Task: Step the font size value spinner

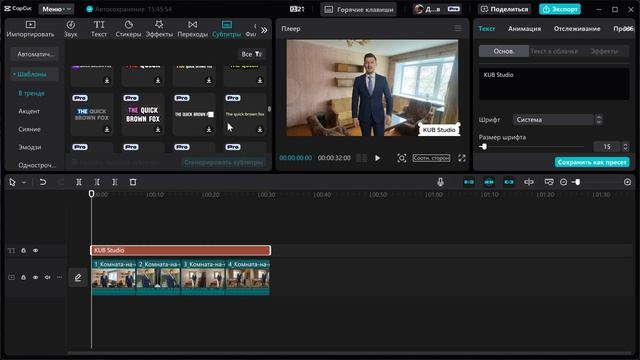Action: point(625,147)
